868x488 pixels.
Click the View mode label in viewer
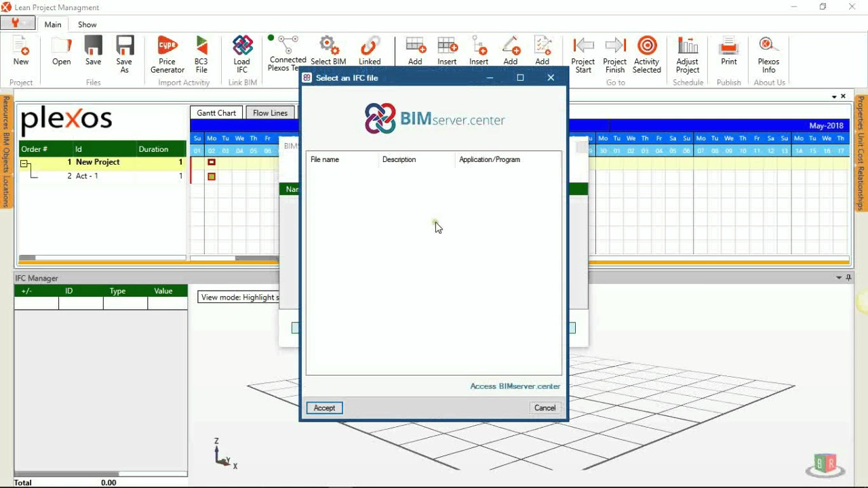pos(239,298)
